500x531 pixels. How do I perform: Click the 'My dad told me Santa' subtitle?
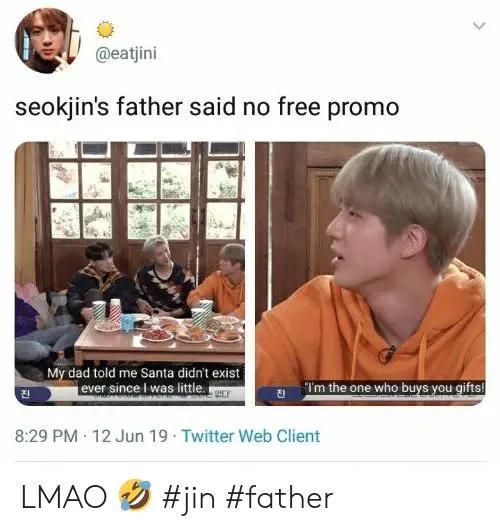pos(144,381)
